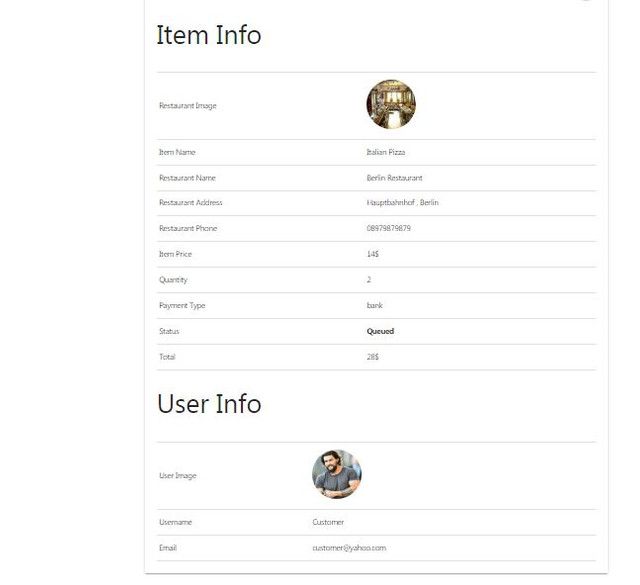Click the bold Queued status text
This screenshot has width=640, height=585.
(380, 331)
